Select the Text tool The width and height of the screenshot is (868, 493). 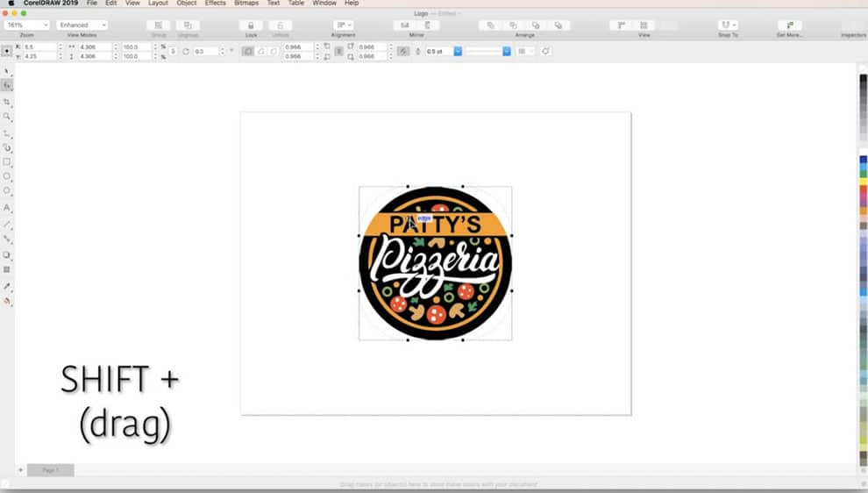(x=7, y=208)
